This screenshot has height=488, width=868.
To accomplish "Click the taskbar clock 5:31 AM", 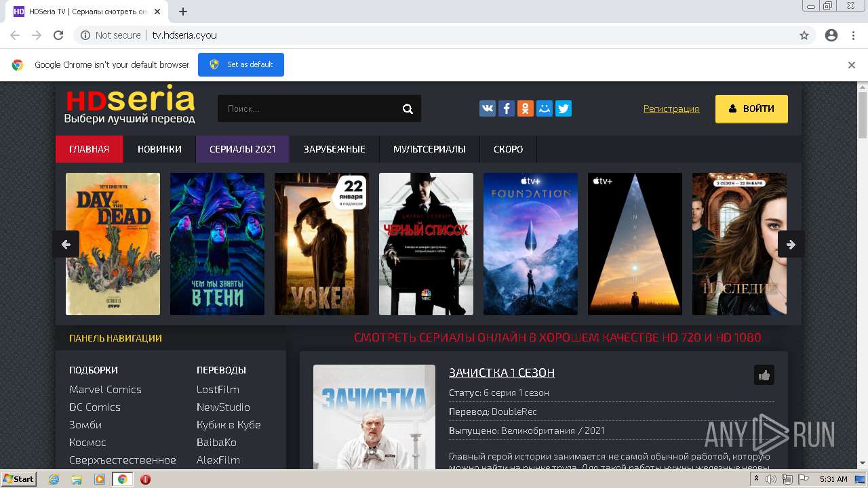I will (x=833, y=479).
